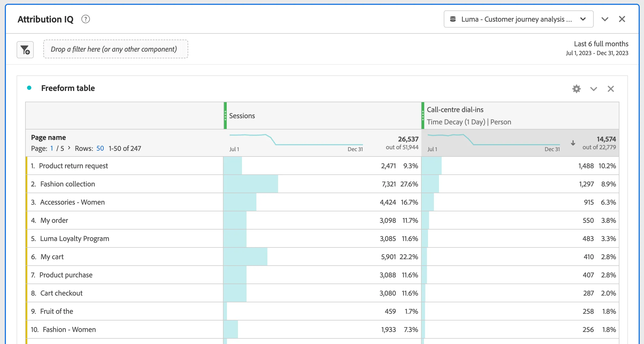The width and height of the screenshot is (644, 344).
Task: Collapse the Freeform table chevron
Action: (x=594, y=89)
